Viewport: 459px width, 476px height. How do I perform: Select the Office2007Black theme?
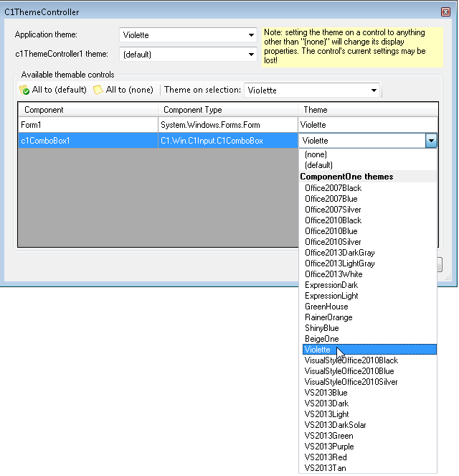pos(333,188)
